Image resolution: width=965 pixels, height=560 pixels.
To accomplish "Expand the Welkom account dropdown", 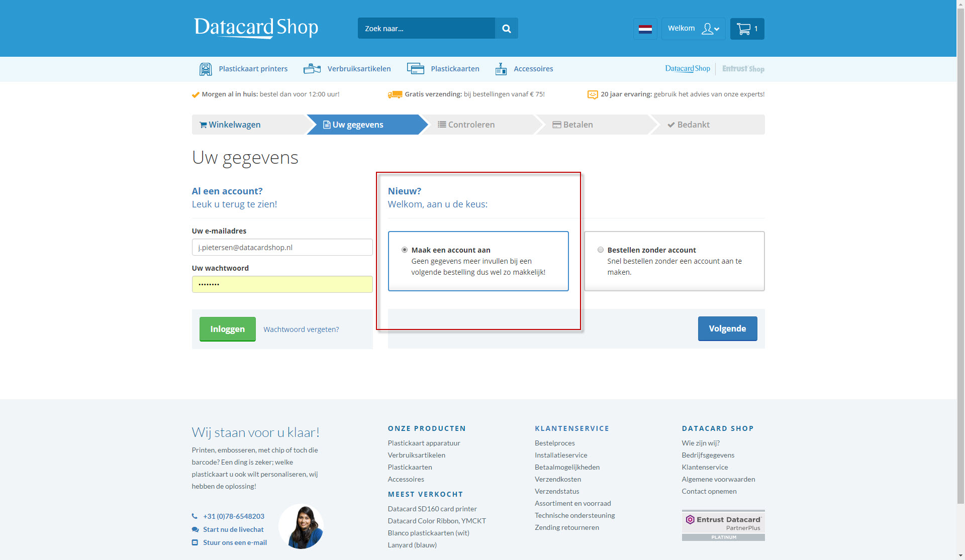I will point(693,29).
